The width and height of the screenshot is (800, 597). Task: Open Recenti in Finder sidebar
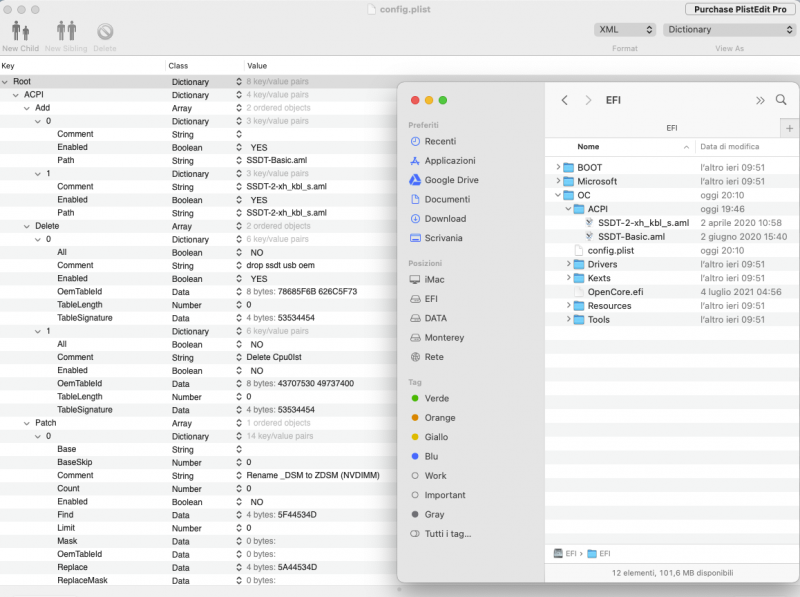click(x=440, y=142)
